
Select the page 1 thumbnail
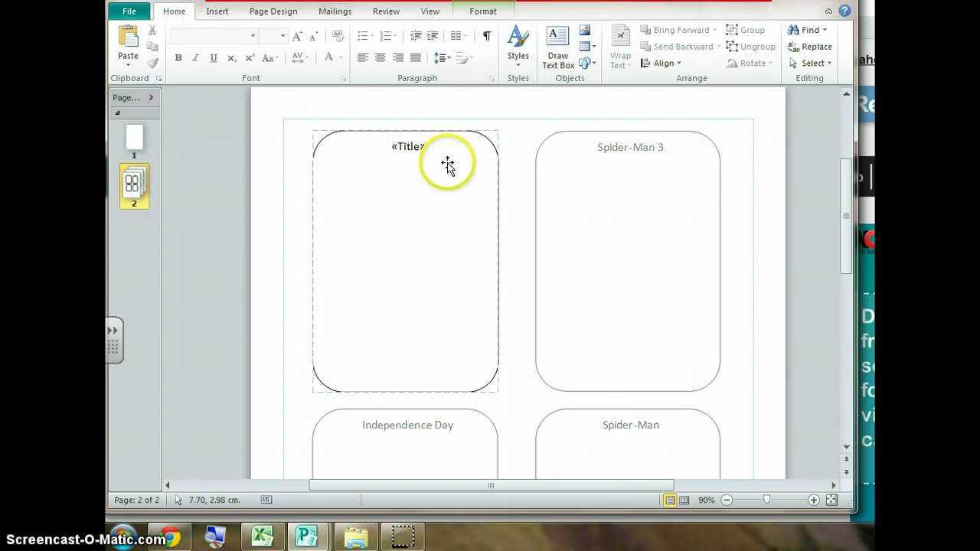[134, 138]
